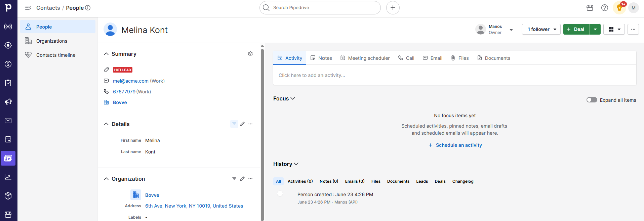The height and width of the screenshot is (221, 644).
Task: Switch to the Files tab
Action: [460, 58]
